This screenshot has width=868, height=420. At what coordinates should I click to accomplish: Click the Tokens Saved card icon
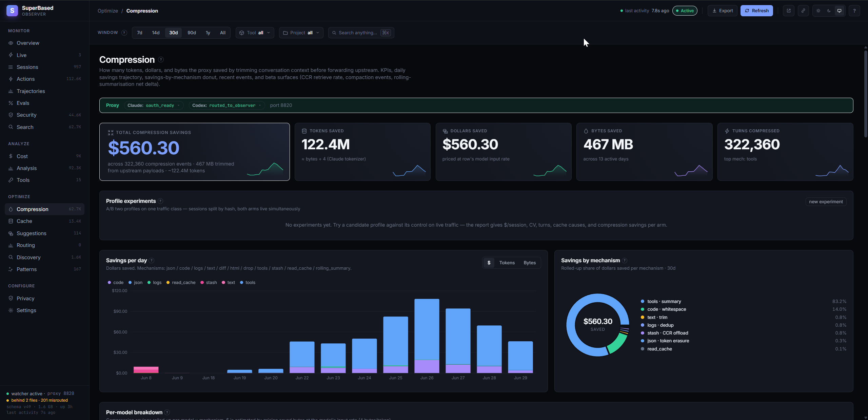tap(304, 131)
